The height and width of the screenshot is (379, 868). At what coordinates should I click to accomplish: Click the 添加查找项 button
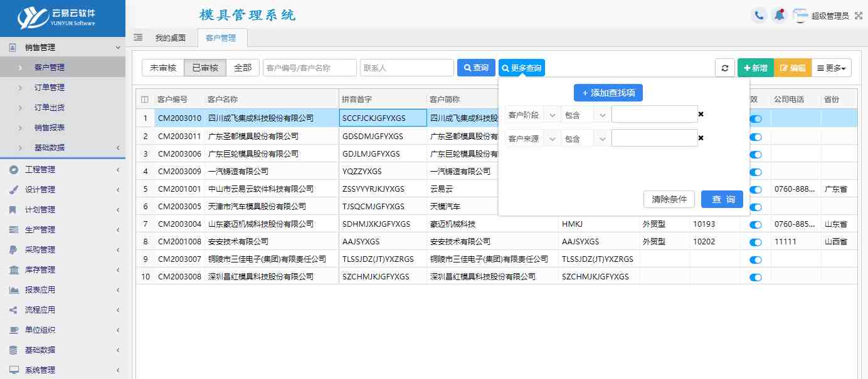tap(608, 93)
